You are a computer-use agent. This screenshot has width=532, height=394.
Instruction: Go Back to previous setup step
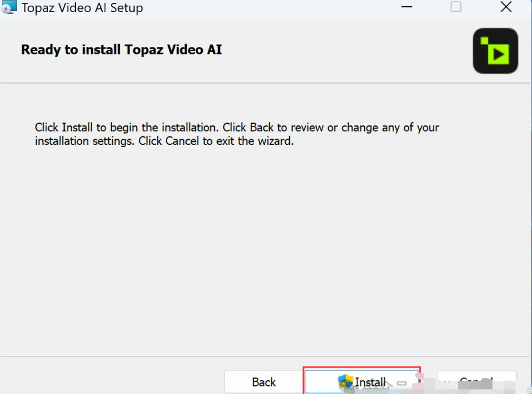263,382
